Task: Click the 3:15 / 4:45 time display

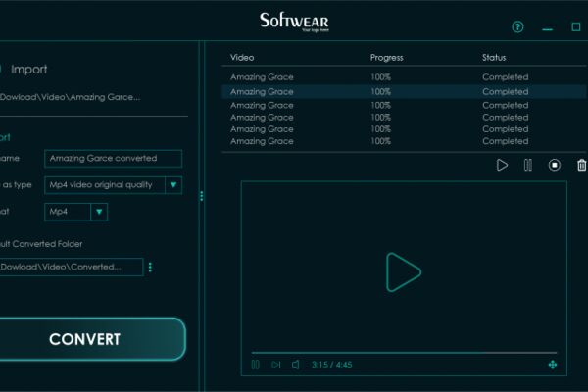Action: pyautogui.click(x=332, y=365)
